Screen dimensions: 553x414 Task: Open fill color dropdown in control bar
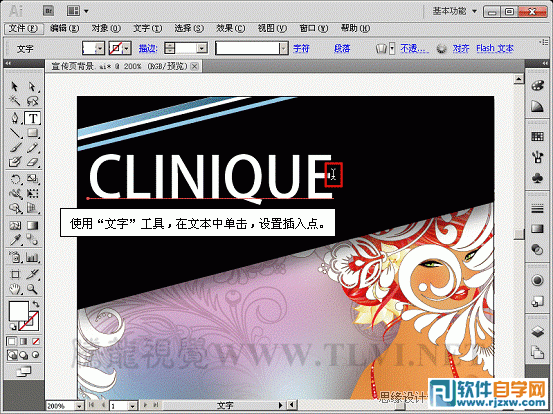point(100,48)
